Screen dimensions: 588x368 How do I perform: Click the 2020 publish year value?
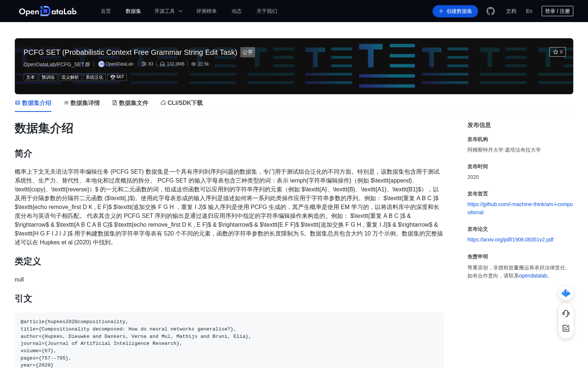pos(473,177)
